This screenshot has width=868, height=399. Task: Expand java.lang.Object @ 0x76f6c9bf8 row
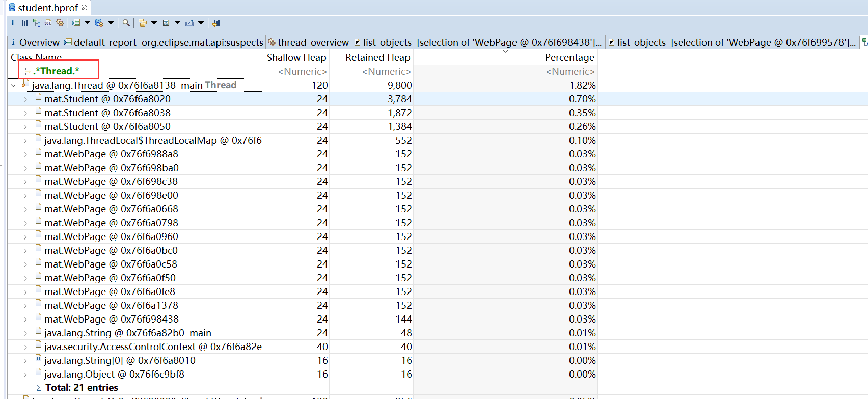click(x=25, y=375)
